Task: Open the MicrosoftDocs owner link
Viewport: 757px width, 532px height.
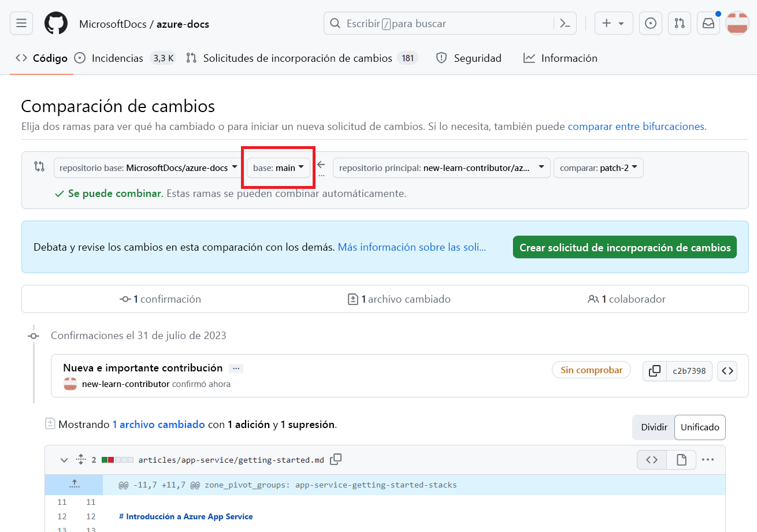Action: point(113,24)
